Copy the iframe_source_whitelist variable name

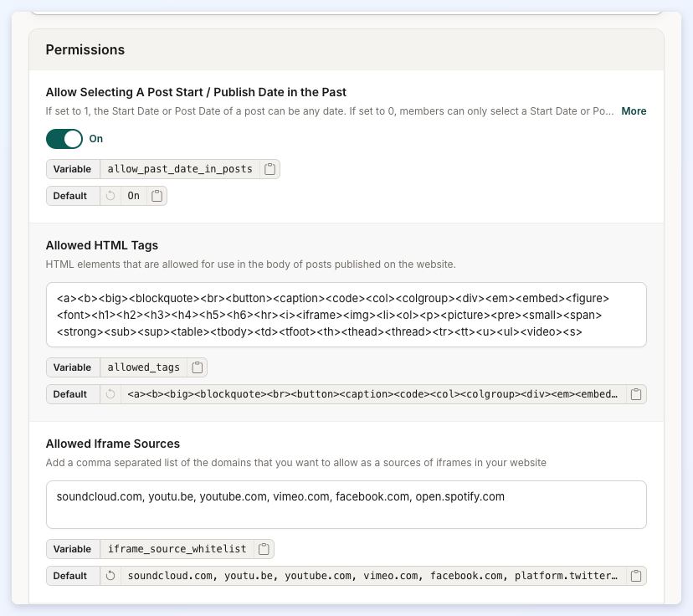(x=264, y=549)
